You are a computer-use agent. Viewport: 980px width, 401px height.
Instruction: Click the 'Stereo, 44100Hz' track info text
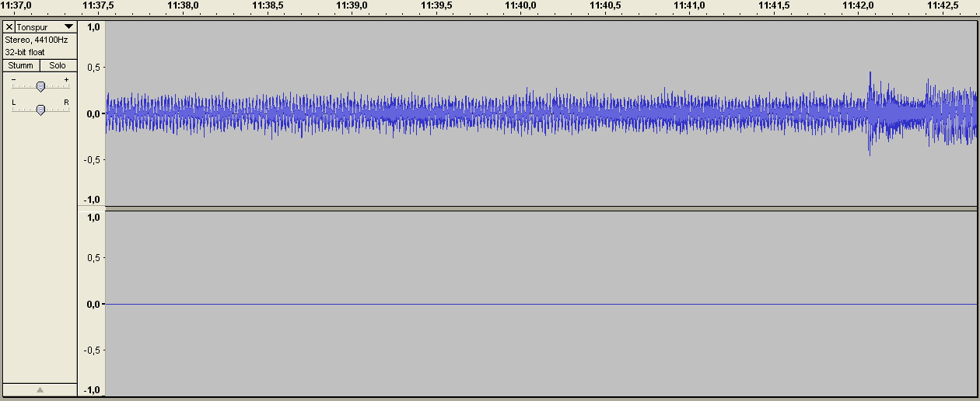[x=36, y=40]
